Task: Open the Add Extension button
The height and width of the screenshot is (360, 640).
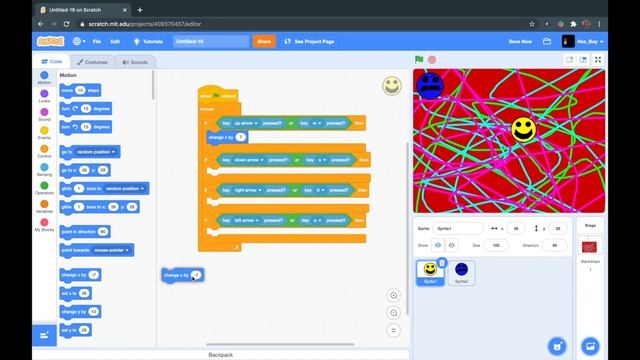Action: (44, 336)
